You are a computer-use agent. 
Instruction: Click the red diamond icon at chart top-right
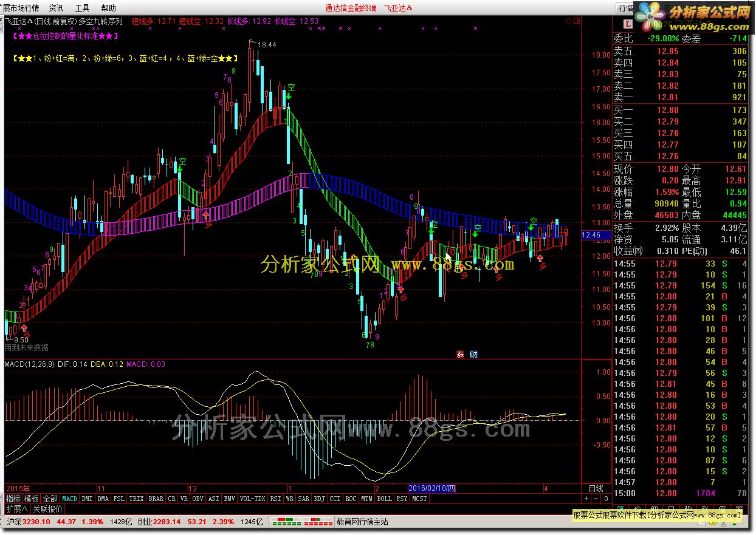click(x=568, y=21)
